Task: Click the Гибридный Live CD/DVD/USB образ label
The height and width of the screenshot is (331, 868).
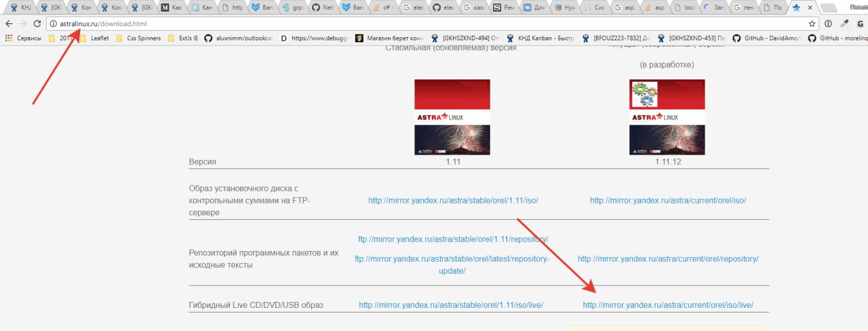Action: tap(256, 305)
